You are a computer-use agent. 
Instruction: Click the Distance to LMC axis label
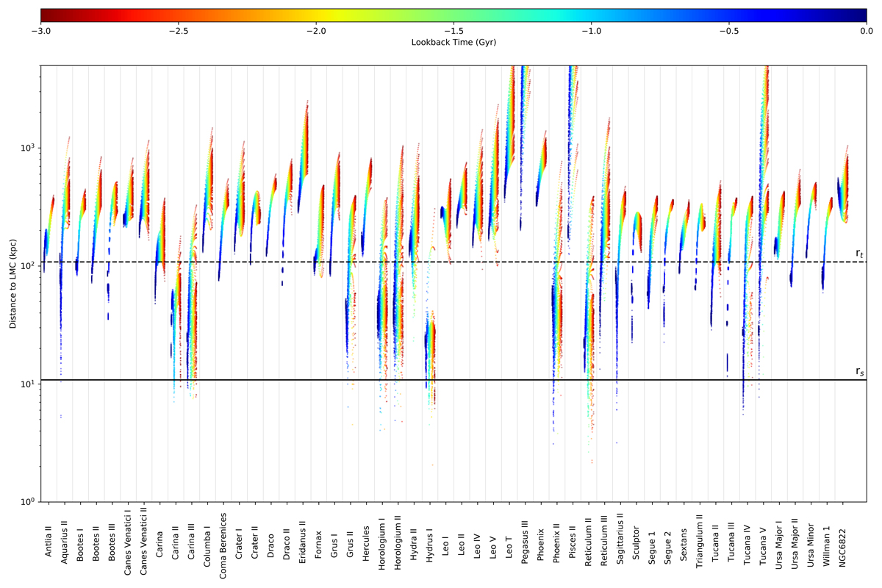pos(13,284)
